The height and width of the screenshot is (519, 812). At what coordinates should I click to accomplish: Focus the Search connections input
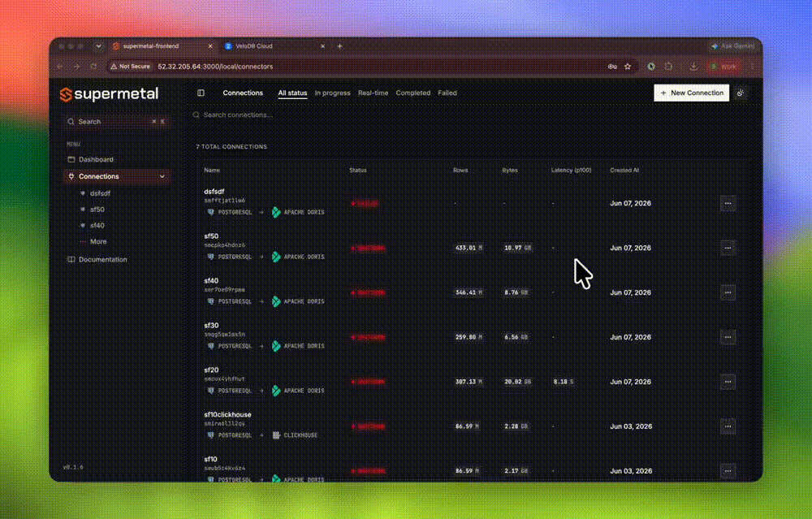point(238,115)
